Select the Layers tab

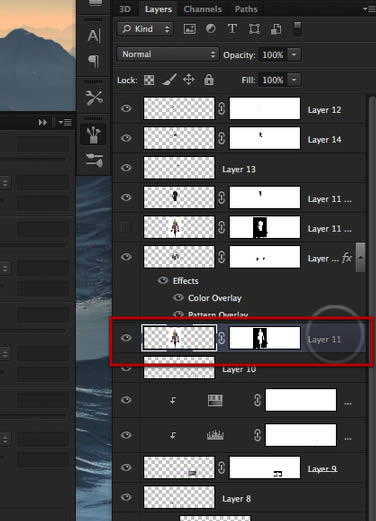coord(158,9)
